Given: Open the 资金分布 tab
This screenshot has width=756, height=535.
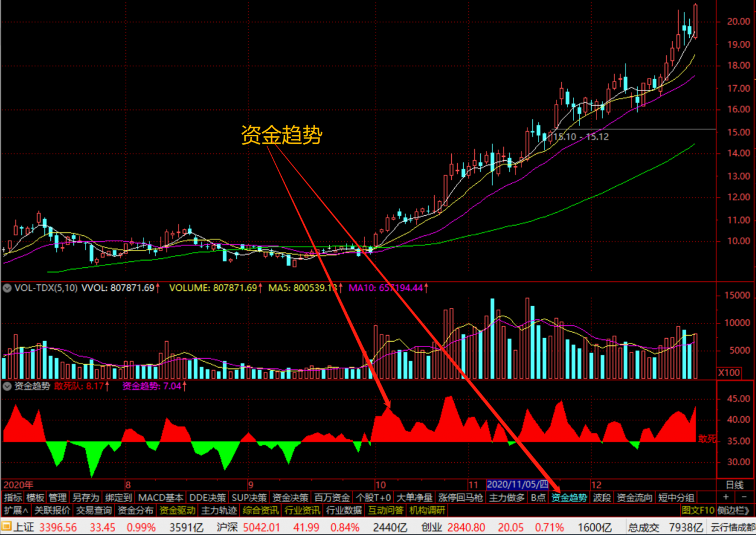Looking at the screenshot, I should pos(136,510).
